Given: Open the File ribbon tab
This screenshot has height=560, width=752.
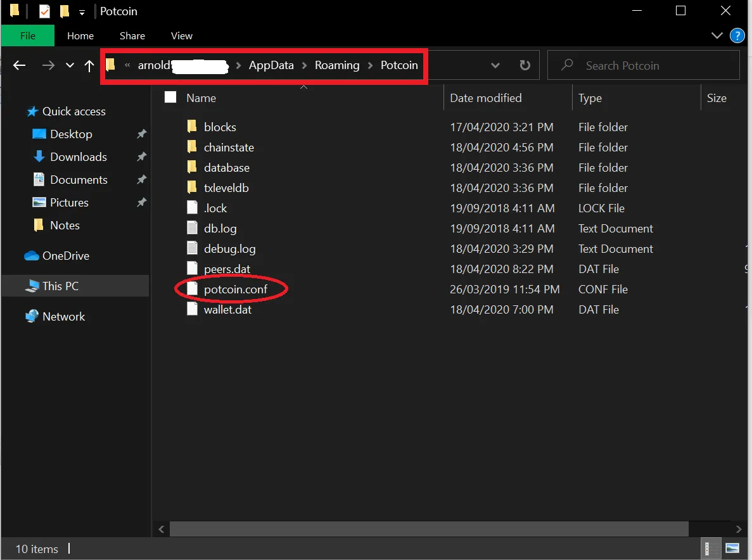Looking at the screenshot, I should point(28,36).
